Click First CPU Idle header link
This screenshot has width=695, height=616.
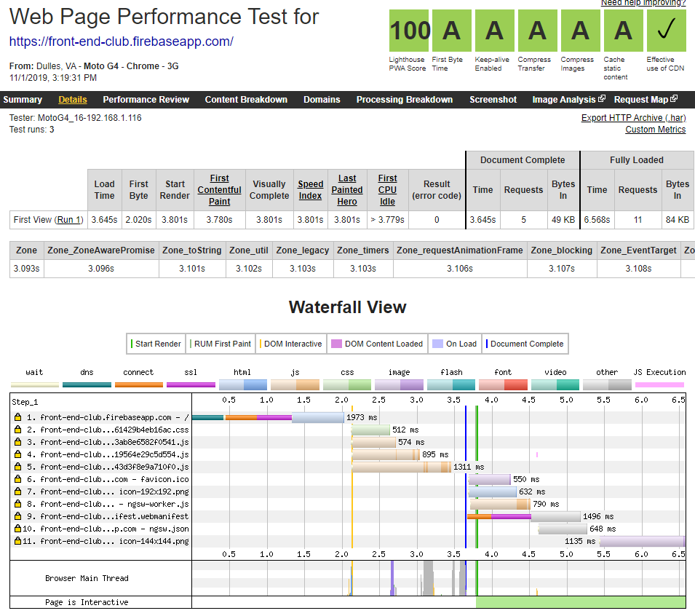pos(387,190)
